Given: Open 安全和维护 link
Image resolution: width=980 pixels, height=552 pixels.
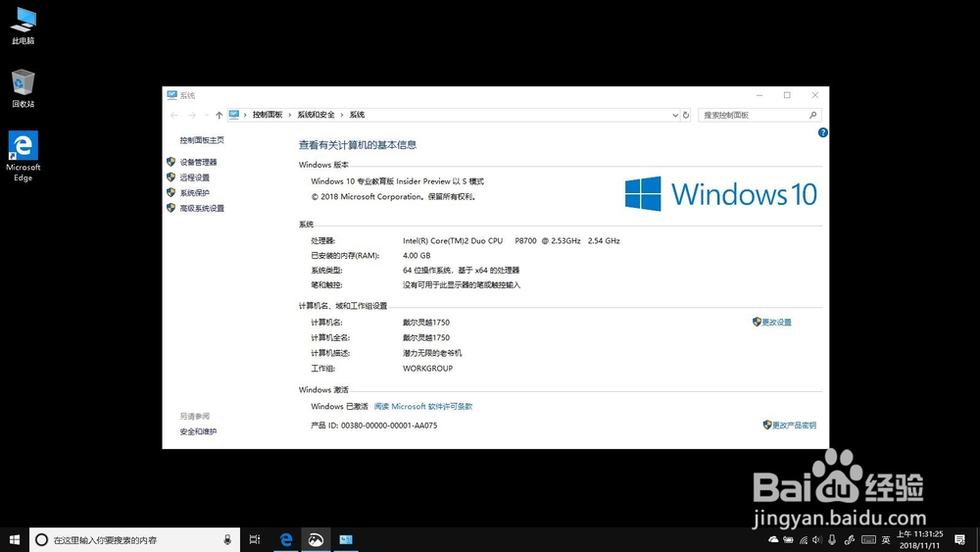Looking at the screenshot, I should (198, 431).
